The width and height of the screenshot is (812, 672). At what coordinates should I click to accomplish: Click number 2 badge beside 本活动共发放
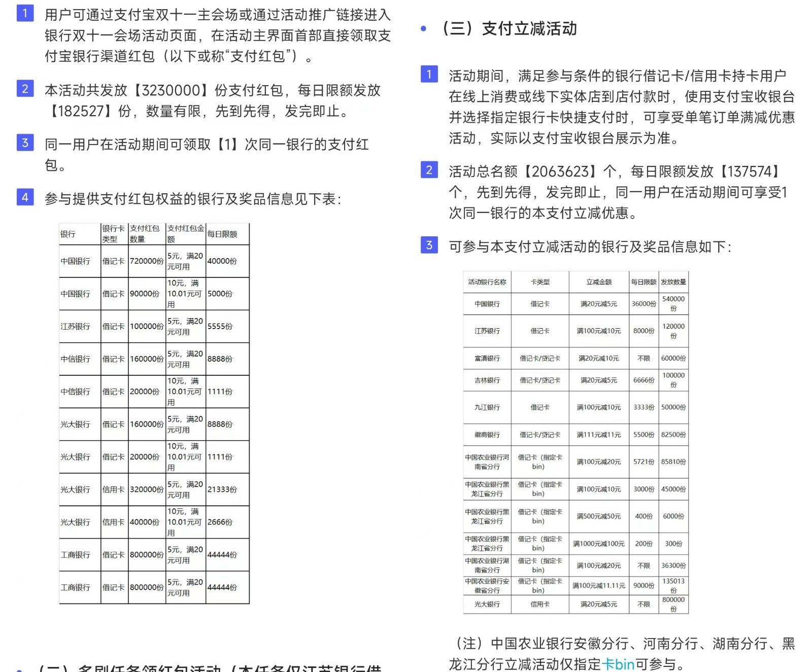tap(25, 88)
